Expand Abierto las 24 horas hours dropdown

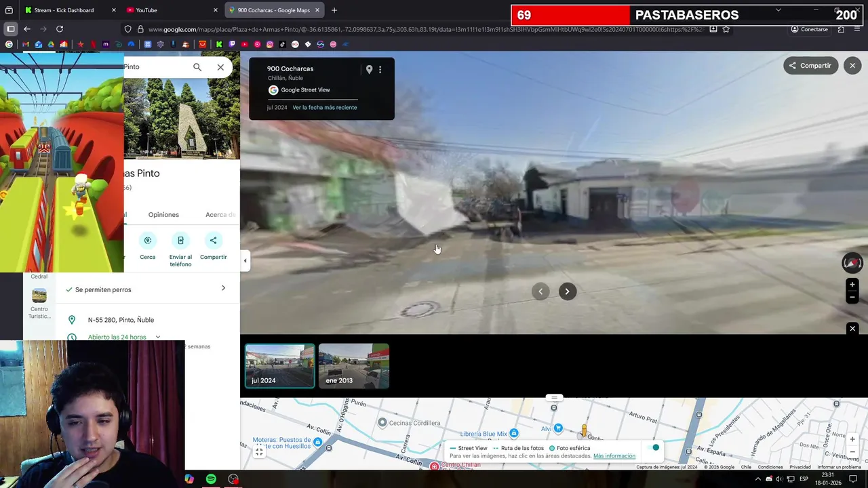(158, 337)
